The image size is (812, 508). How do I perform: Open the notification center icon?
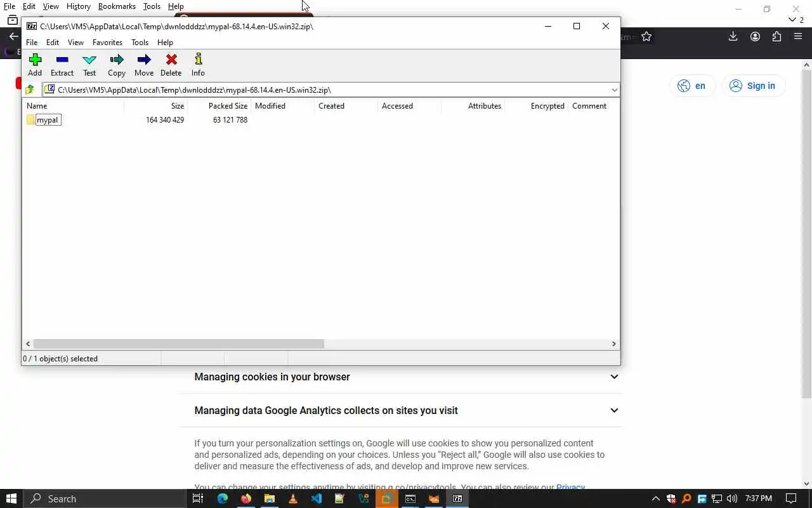(x=791, y=498)
